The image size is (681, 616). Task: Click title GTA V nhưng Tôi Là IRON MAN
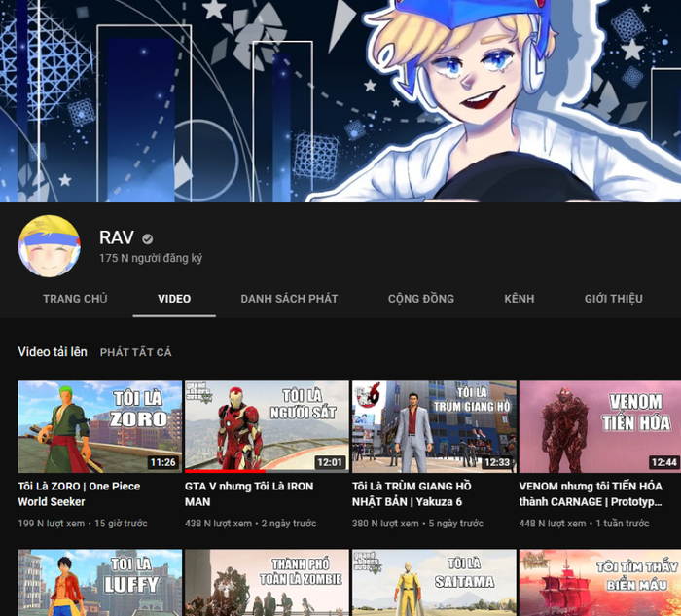(249, 494)
